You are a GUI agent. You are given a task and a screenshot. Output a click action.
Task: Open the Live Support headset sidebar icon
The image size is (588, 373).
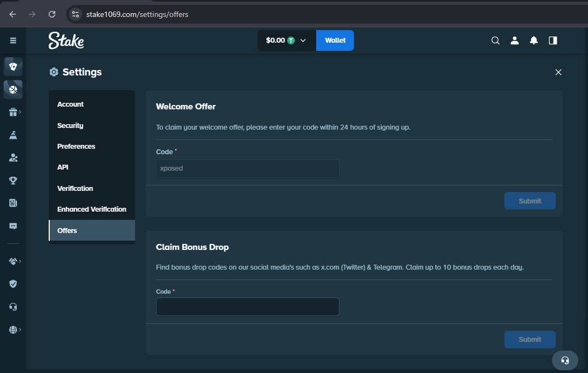pos(13,307)
